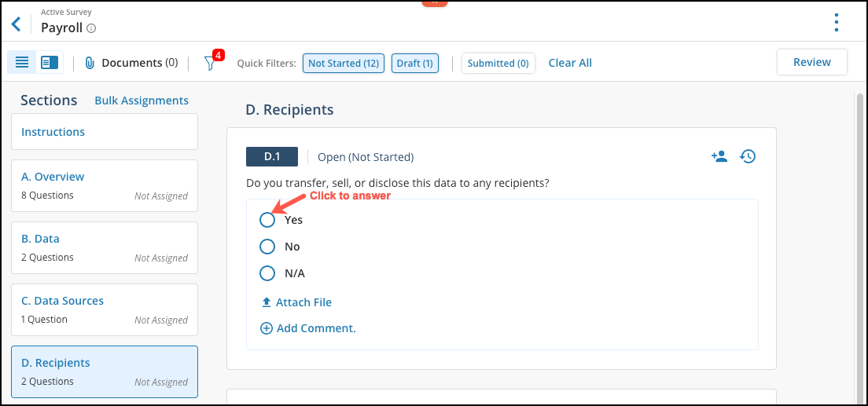Select the No radio option
The image size is (868, 406).
point(267,246)
